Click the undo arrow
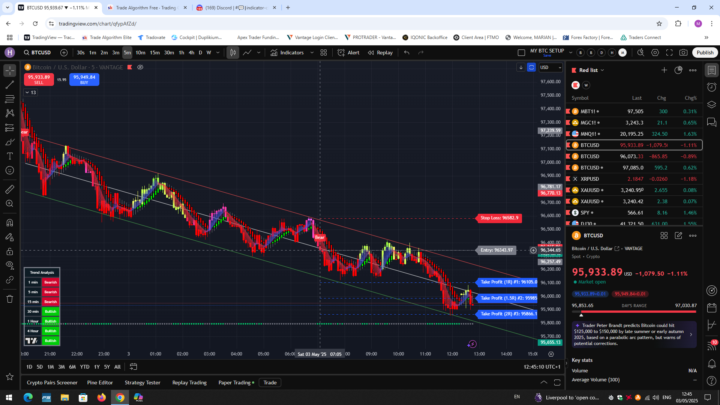This screenshot has height=405, width=720. pyautogui.click(x=407, y=53)
